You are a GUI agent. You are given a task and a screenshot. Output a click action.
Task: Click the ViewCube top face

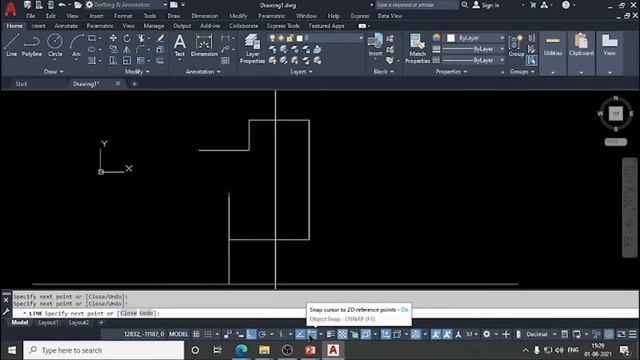pos(616,113)
